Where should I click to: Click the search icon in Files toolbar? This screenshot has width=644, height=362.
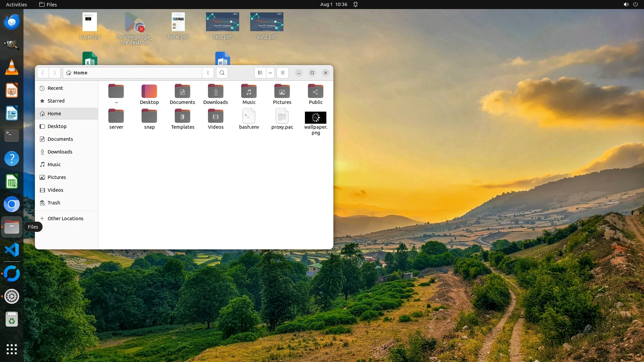click(x=222, y=73)
